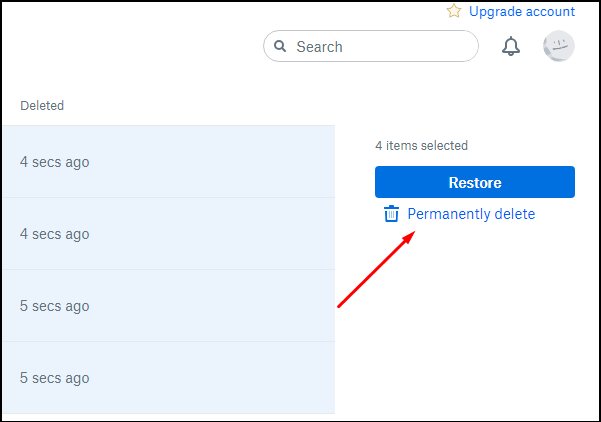Click the tip of the red arrow annotation

coord(415,235)
